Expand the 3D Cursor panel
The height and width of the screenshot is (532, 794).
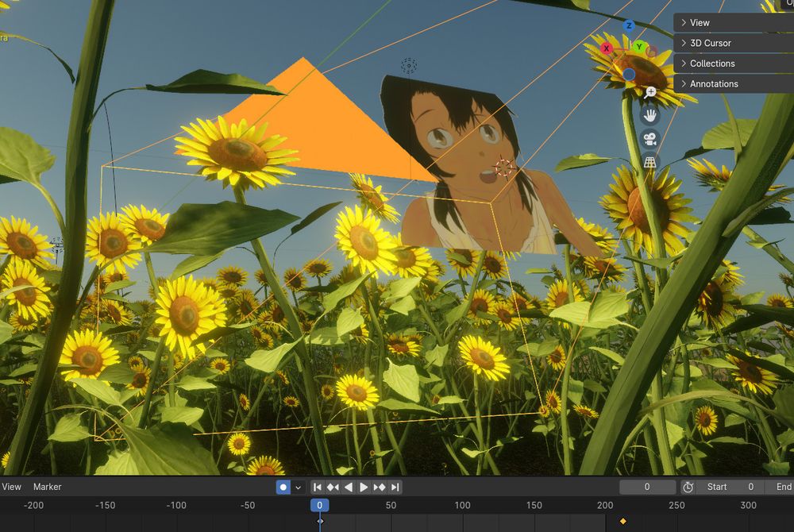click(x=734, y=43)
